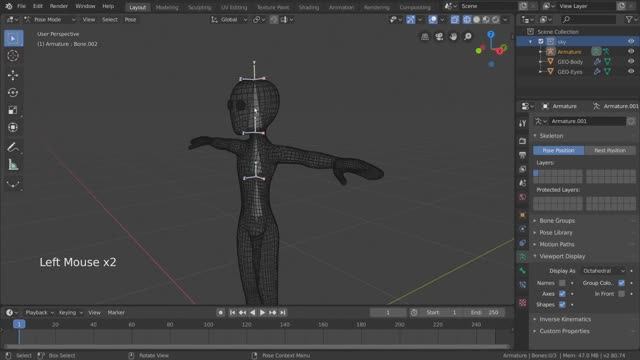The image size is (640, 360).
Task: Select the Move tool
Action: point(13,75)
